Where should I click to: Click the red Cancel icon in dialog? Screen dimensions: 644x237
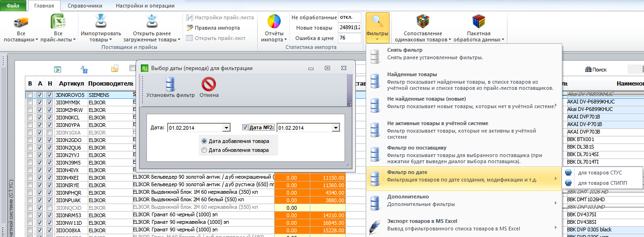coord(208,84)
